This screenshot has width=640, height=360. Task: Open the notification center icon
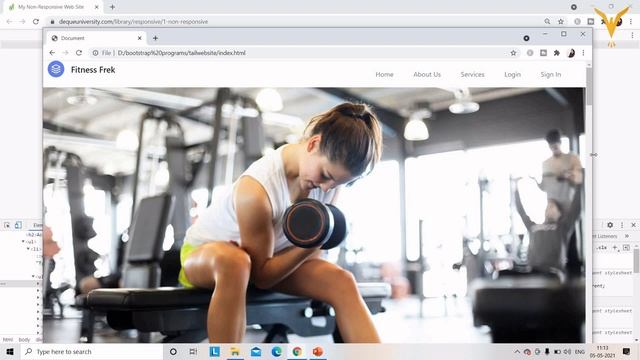point(627,351)
